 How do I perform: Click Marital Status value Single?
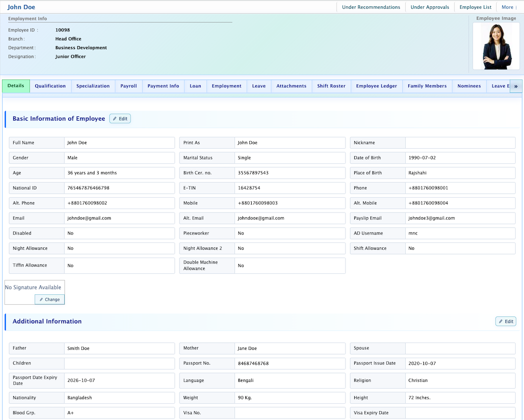[244, 157]
